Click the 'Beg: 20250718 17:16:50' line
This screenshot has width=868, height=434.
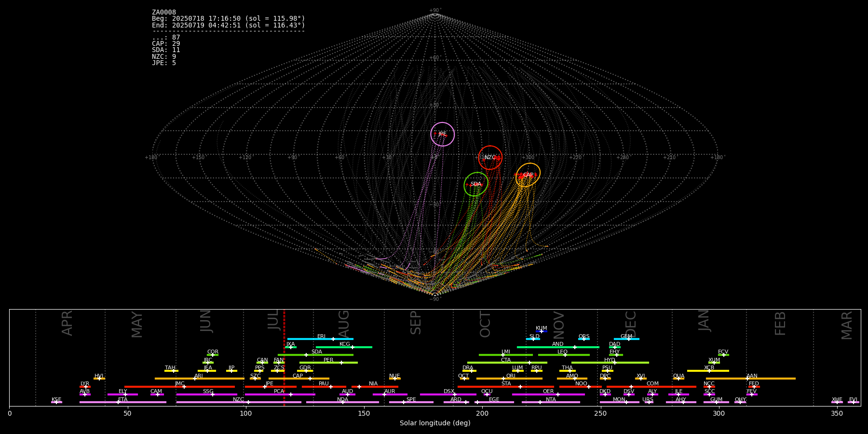tap(229, 19)
